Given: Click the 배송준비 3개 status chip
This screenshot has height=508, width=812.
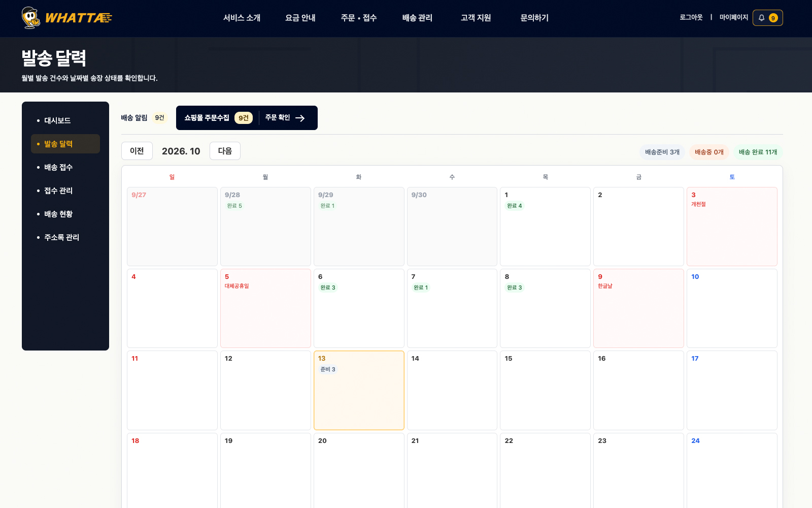Looking at the screenshot, I should point(662,152).
